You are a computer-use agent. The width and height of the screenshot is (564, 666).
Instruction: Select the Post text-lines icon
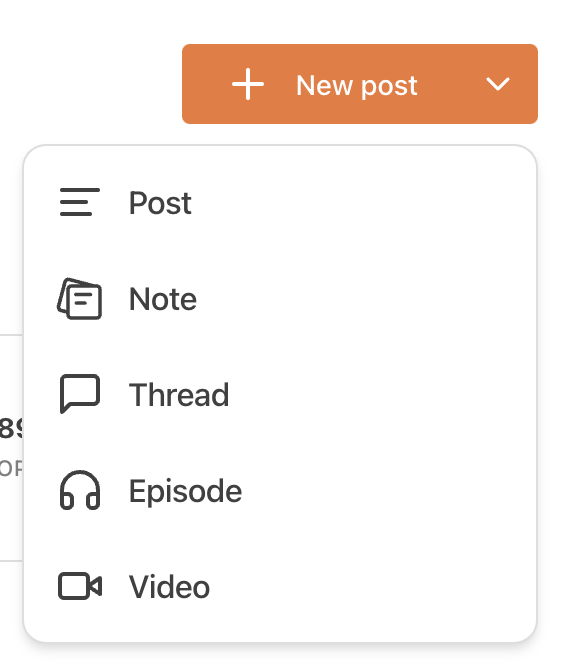coord(80,202)
